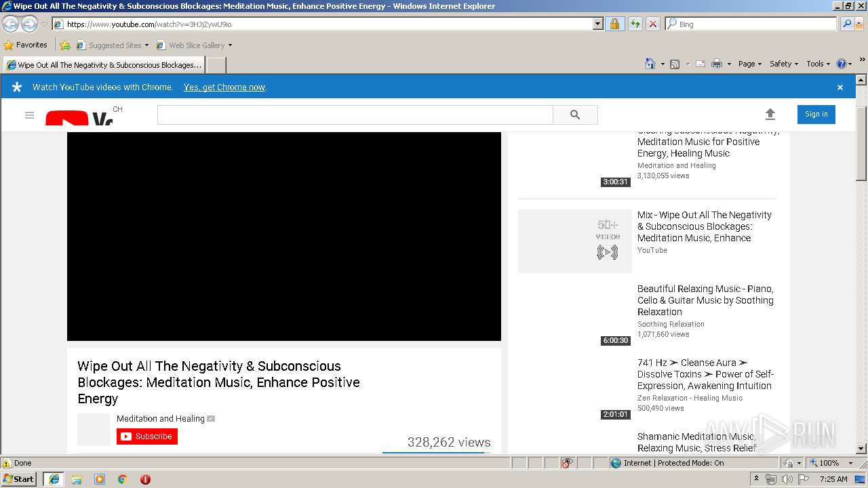Image resolution: width=868 pixels, height=488 pixels.
Task: Click the scroll down arrow of scrollbar
Action: (861, 449)
